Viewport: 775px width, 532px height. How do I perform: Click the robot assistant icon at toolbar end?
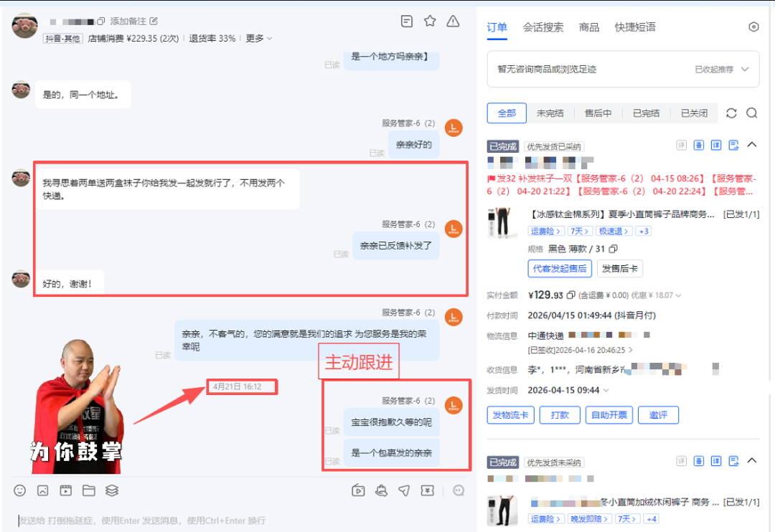coord(459,490)
